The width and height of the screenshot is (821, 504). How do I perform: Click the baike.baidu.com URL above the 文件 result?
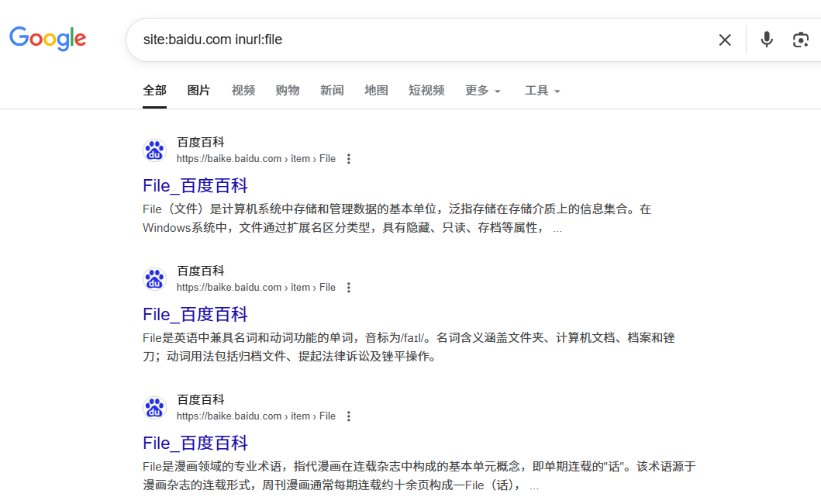256,159
